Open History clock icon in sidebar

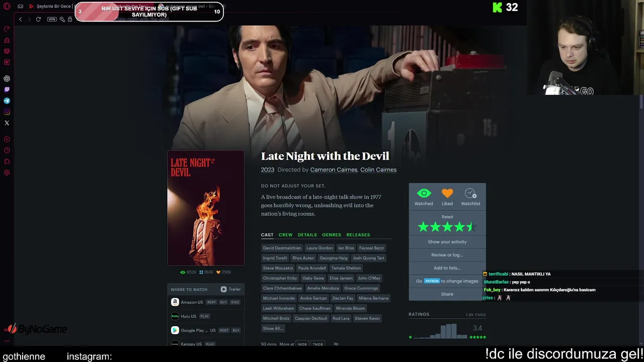[7, 151]
